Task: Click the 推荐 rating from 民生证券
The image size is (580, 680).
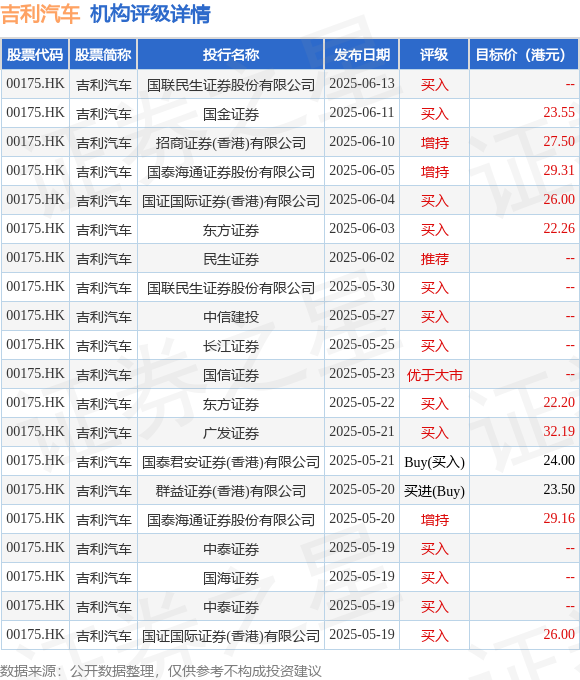Action: pyautogui.click(x=434, y=259)
